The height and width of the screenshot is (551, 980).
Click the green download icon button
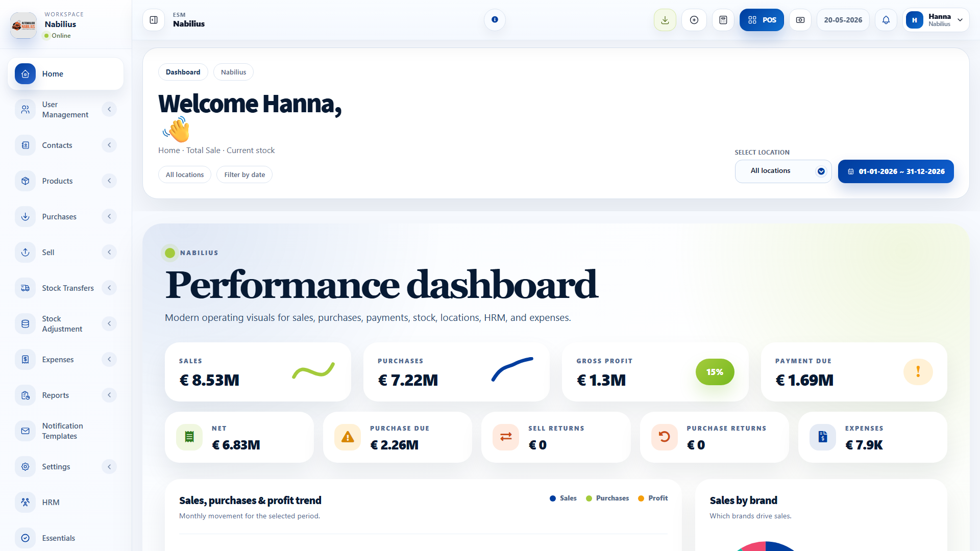click(665, 20)
